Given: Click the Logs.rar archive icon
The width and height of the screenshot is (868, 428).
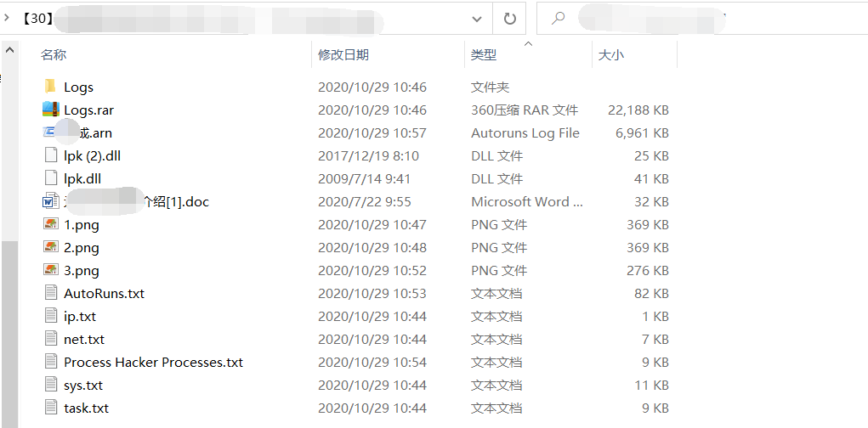Looking at the screenshot, I should pyautogui.click(x=50, y=110).
